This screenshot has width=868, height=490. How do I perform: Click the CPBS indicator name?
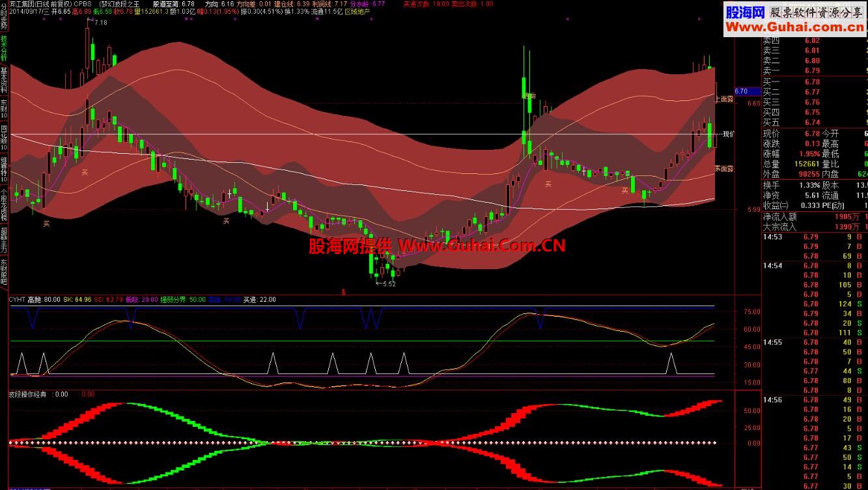coord(82,3)
